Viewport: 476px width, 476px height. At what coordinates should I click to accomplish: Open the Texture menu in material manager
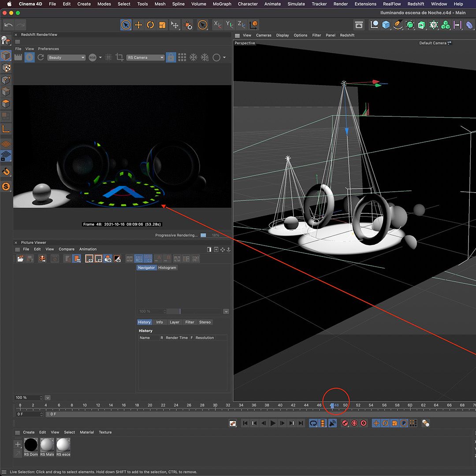pos(105,432)
